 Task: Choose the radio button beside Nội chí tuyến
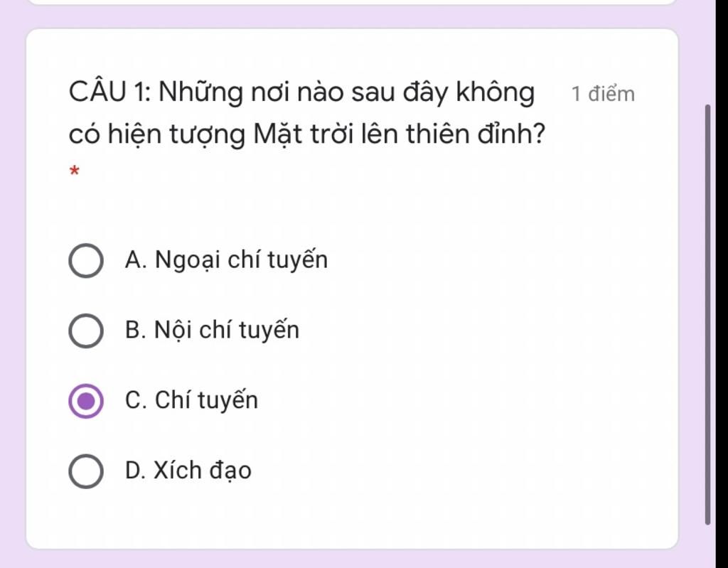(86, 331)
